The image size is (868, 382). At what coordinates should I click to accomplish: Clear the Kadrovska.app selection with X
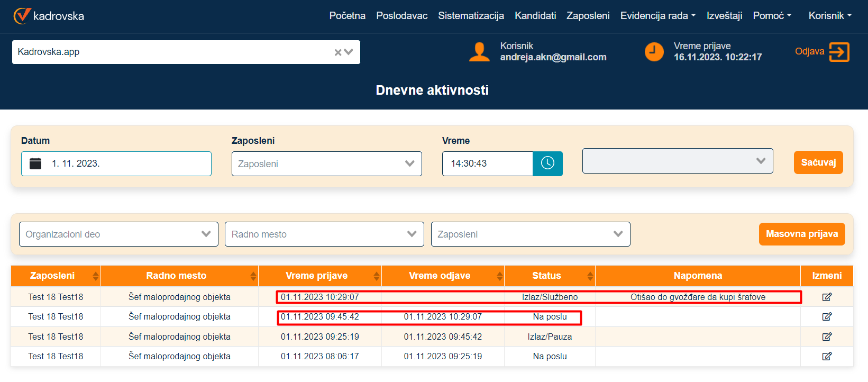pyautogui.click(x=337, y=52)
